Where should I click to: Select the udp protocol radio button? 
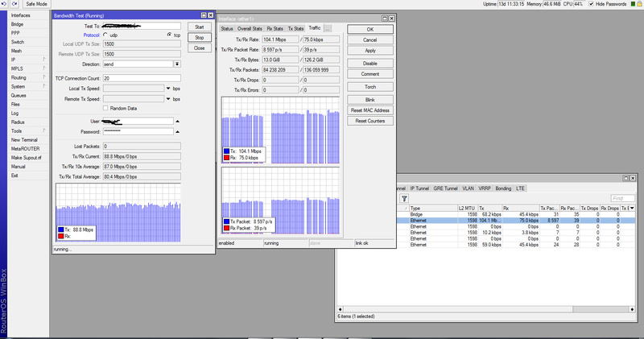click(105, 35)
